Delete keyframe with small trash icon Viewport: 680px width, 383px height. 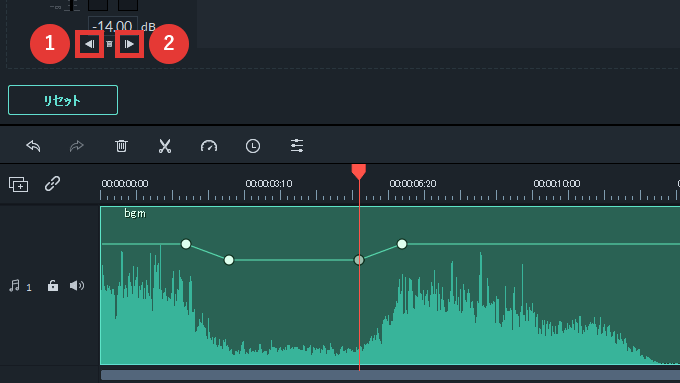point(109,44)
